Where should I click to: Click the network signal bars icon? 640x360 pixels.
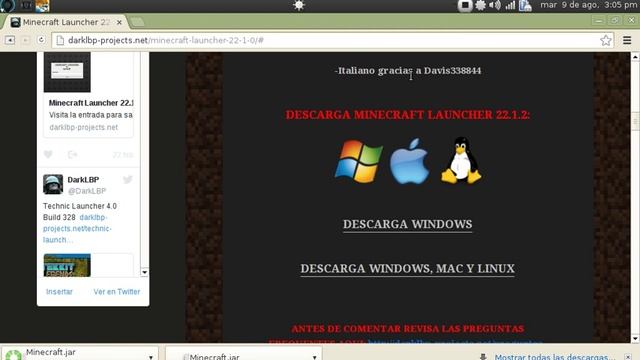[510, 5]
